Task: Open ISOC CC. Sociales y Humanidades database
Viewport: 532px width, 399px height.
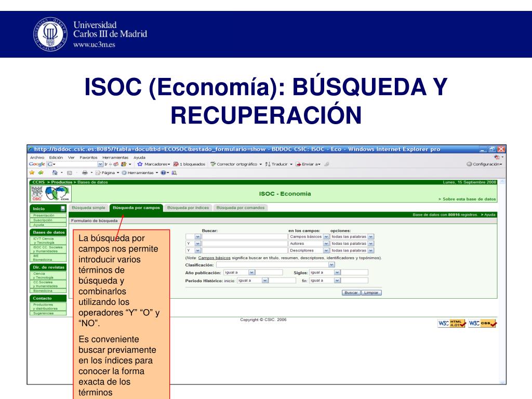Action: pos(48,249)
